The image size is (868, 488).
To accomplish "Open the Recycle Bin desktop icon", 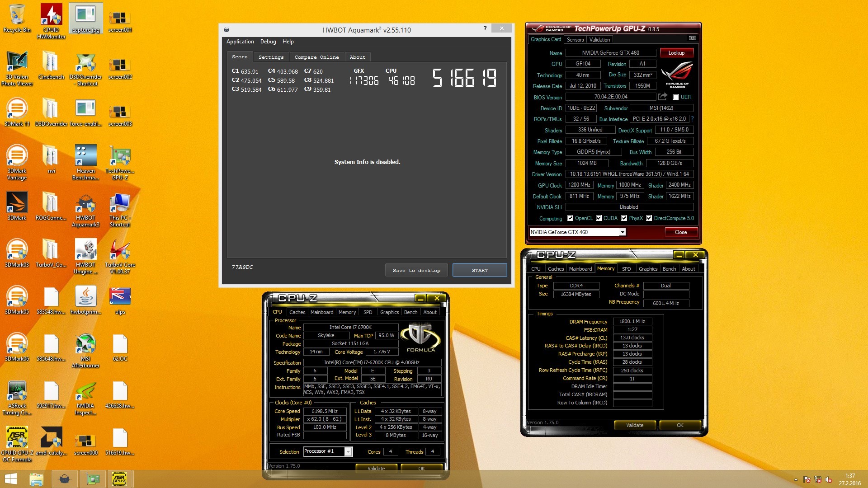I will point(17,18).
